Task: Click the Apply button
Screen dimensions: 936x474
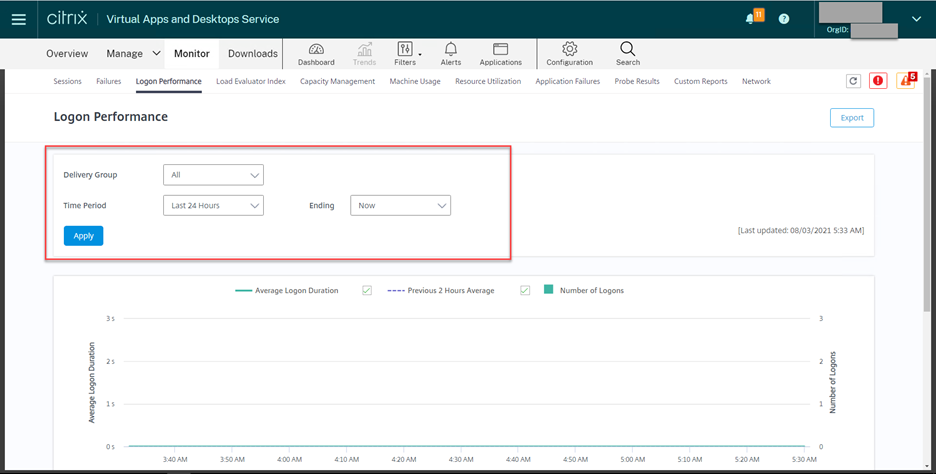Action: coord(83,236)
